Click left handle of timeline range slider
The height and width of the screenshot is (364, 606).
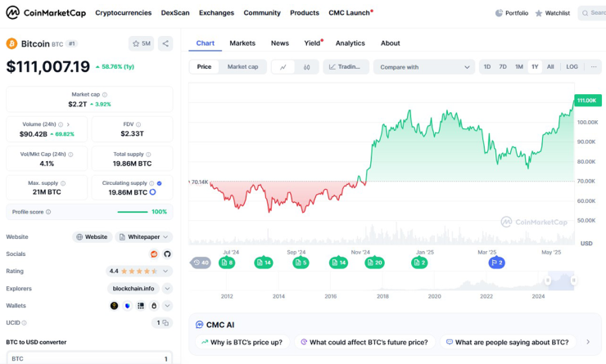tap(548, 281)
